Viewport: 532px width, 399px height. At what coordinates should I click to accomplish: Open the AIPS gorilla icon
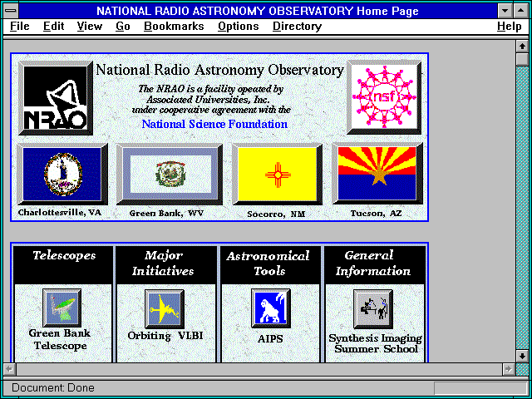coord(271,308)
